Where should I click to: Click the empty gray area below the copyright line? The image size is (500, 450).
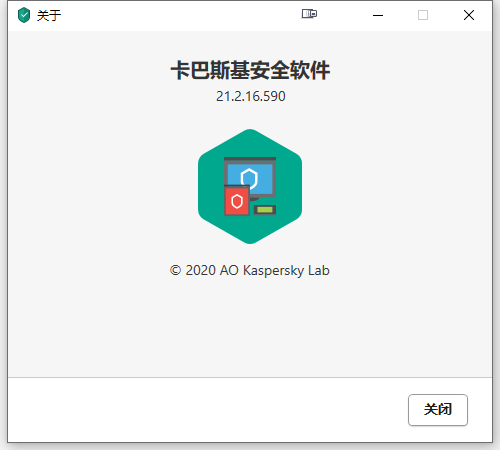250,328
